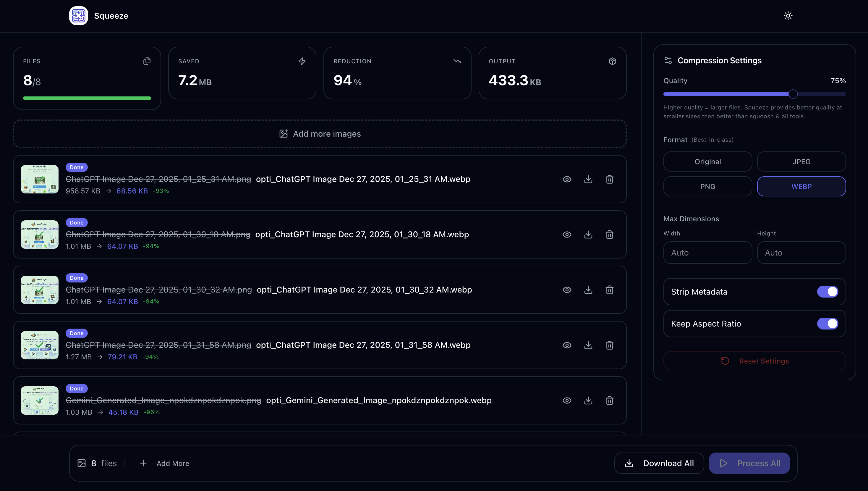Delete the Gemini_Generated_Image file

coord(610,400)
